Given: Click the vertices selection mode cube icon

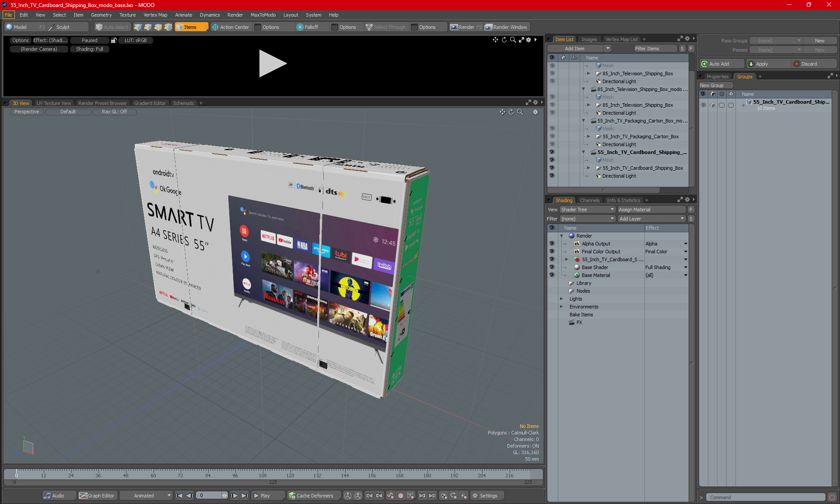Looking at the screenshot, I should point(138,27).
